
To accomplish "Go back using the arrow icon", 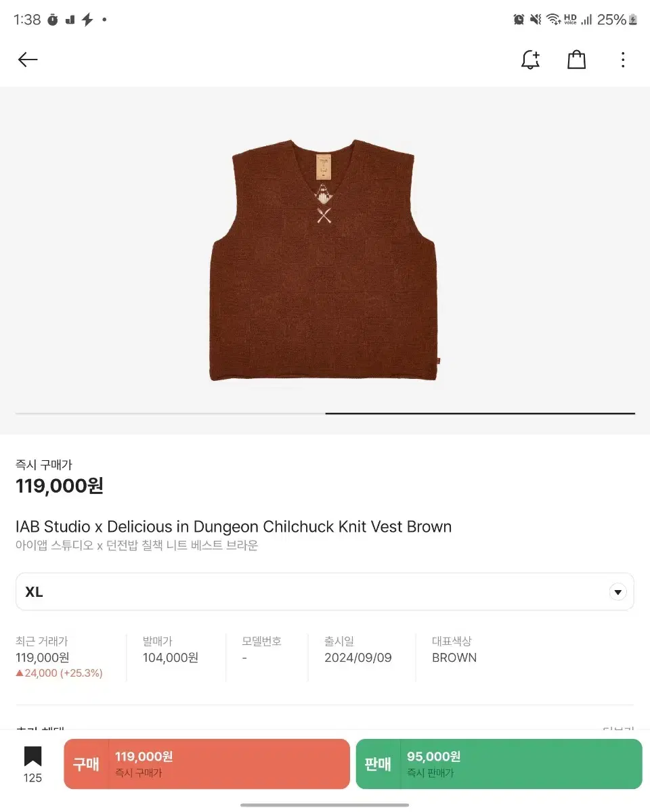I will point(28,60).
